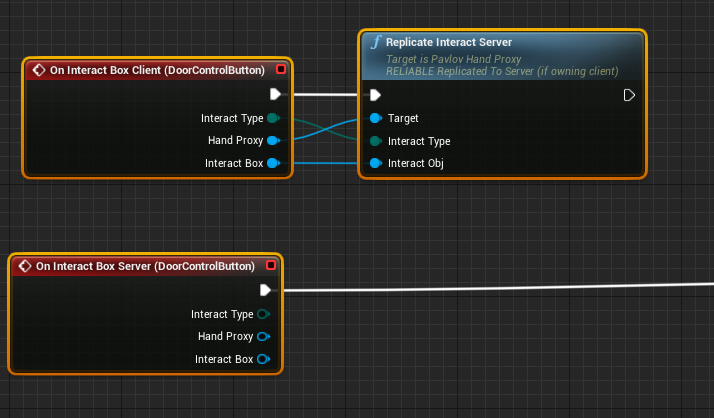714x418 pixels.
Task: Click execution output pin of Replicate Interact Server
Action: [x=629, y=95]
